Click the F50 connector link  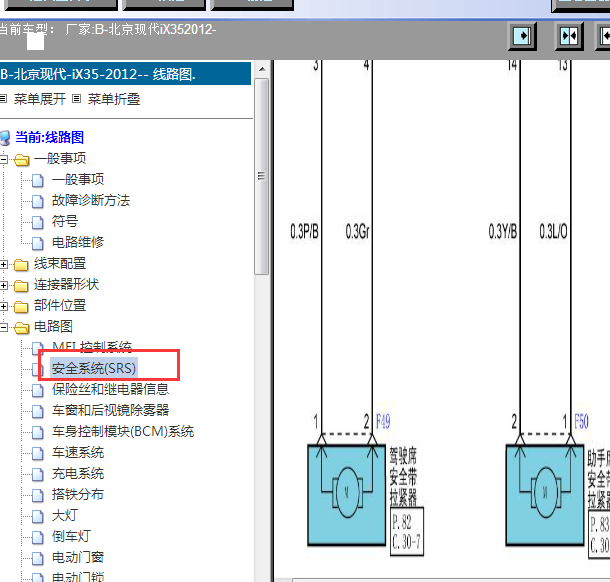(x=581, y=422)
